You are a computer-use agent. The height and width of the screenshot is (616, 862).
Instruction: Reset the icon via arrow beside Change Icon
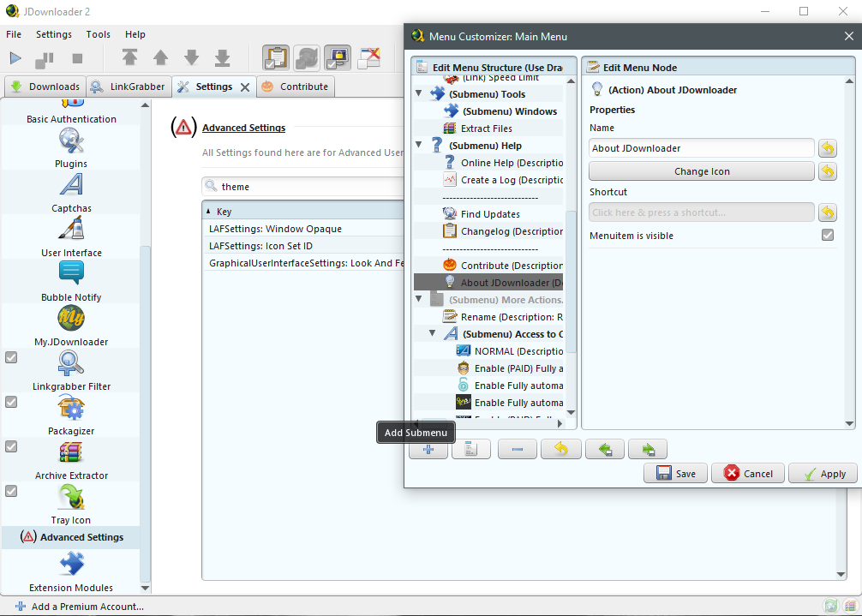(828, 171)
